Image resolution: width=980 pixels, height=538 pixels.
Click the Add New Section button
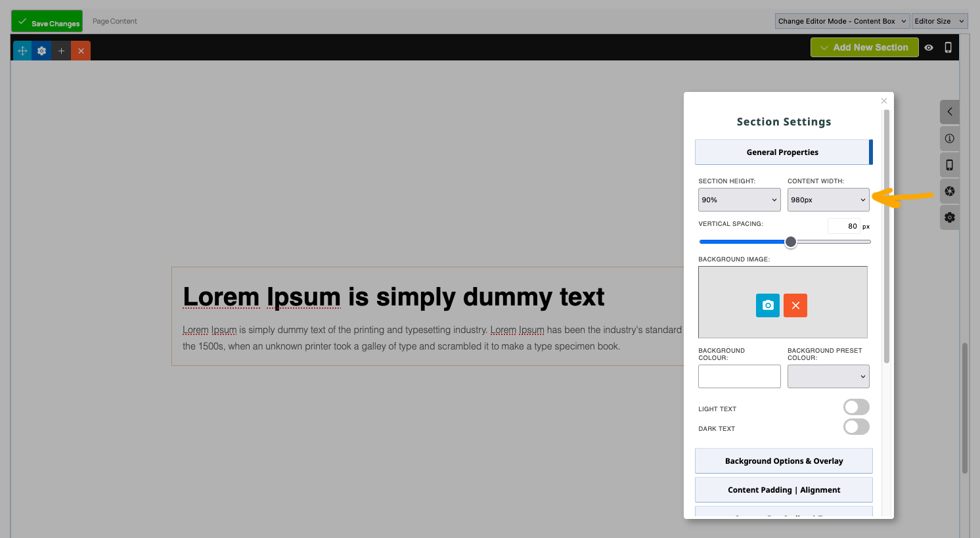(864, 47)
